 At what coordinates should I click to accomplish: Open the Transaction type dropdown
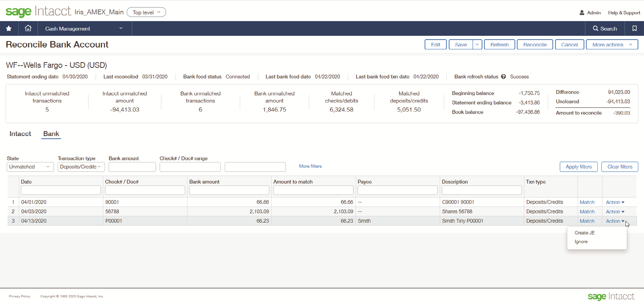[x=81, y=167]
